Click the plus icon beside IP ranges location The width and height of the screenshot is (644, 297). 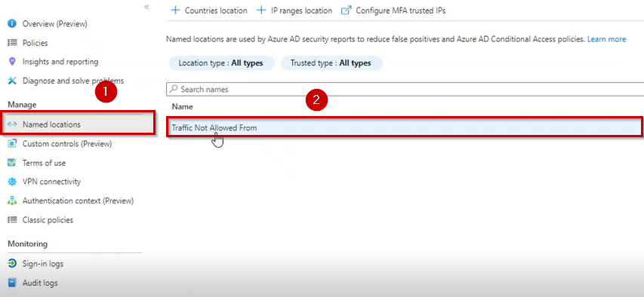click(x=261, y=11)
